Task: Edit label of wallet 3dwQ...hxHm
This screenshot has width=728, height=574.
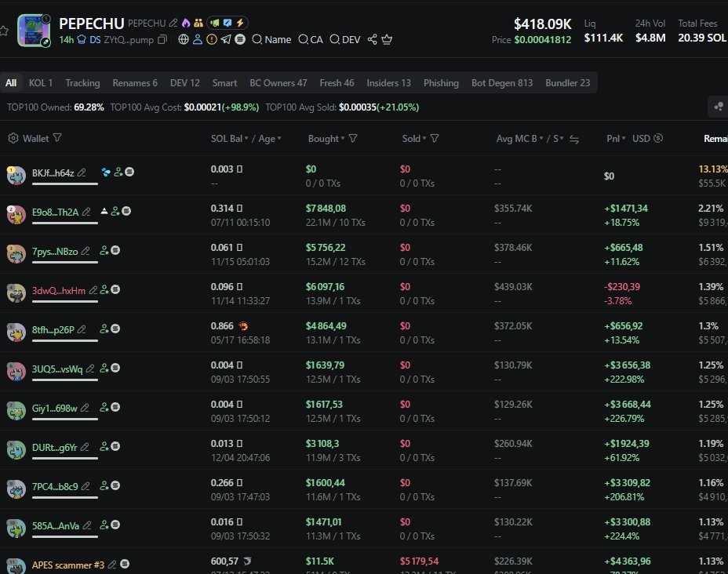Action: click(93, 290)
